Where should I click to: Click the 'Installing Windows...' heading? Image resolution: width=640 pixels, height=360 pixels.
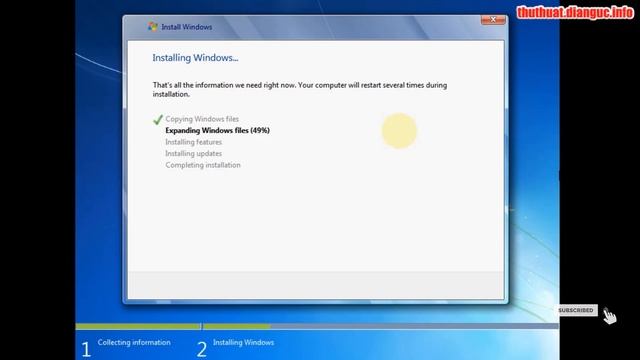[195, 58]
